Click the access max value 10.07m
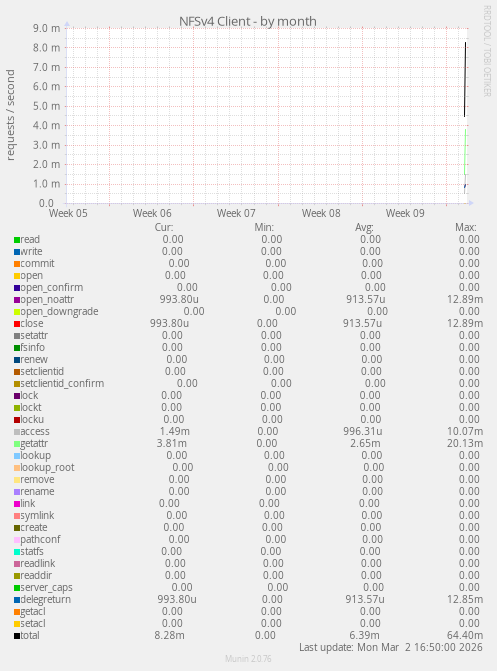Image resolution: width=497 pixels, height=671 pixels. click(465, 432)
